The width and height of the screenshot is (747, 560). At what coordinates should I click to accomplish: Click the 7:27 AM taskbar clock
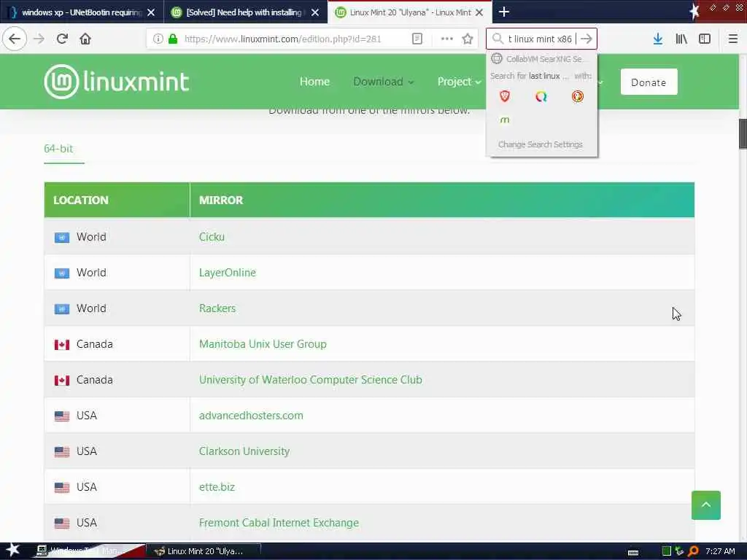(x=720, y=551)
